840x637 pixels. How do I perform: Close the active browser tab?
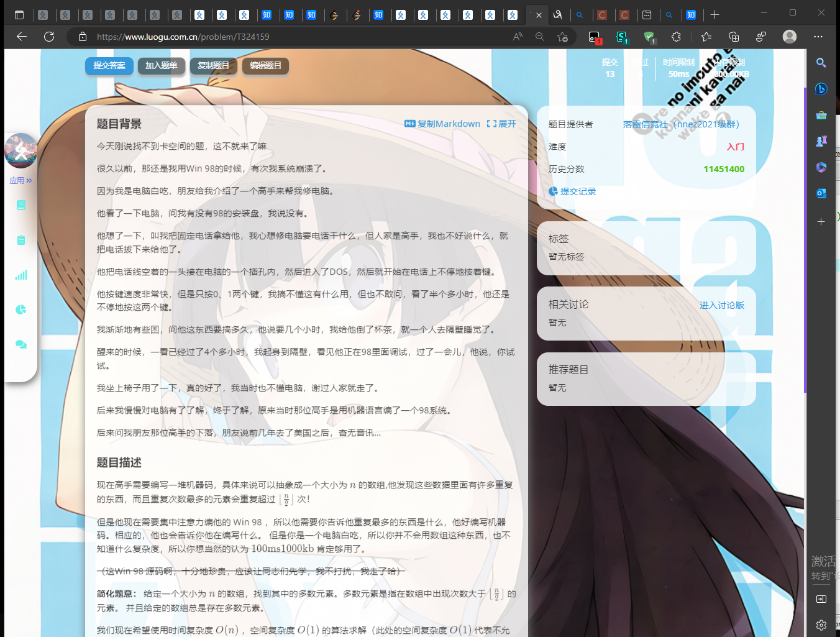(x=539, y=15)
